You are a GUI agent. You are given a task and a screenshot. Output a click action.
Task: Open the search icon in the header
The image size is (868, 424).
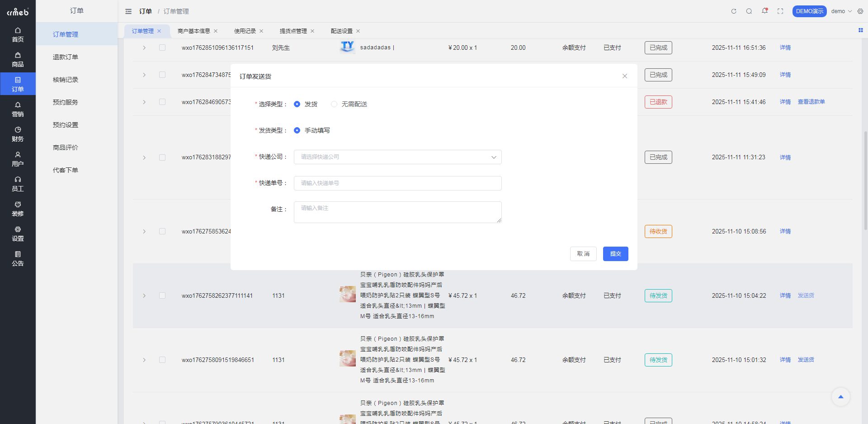coord(749,11)
